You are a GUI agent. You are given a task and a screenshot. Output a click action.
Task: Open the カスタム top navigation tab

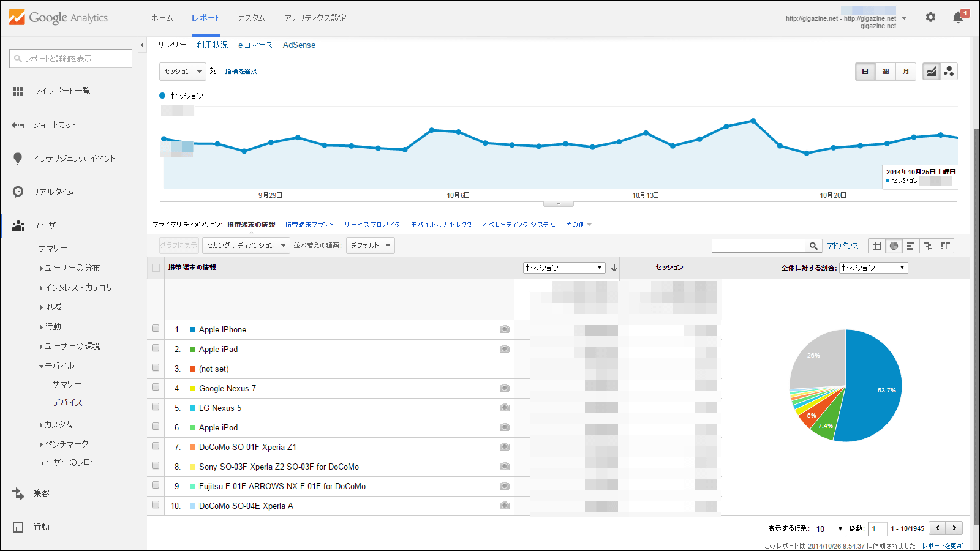pyautogui.click(x=251, y=18)
